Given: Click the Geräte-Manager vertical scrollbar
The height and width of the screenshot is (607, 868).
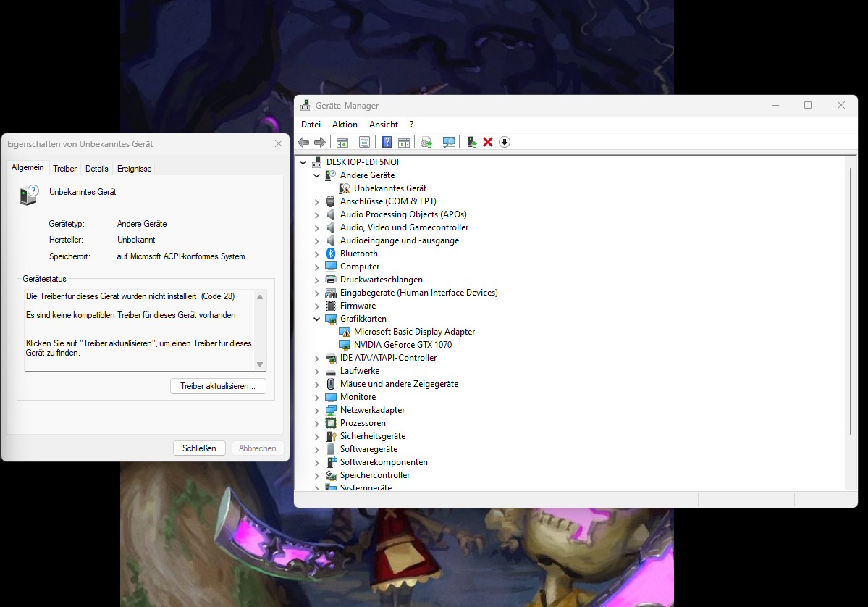Looking at the screenshot, I should pyautogui.click(x=851, y=301).
